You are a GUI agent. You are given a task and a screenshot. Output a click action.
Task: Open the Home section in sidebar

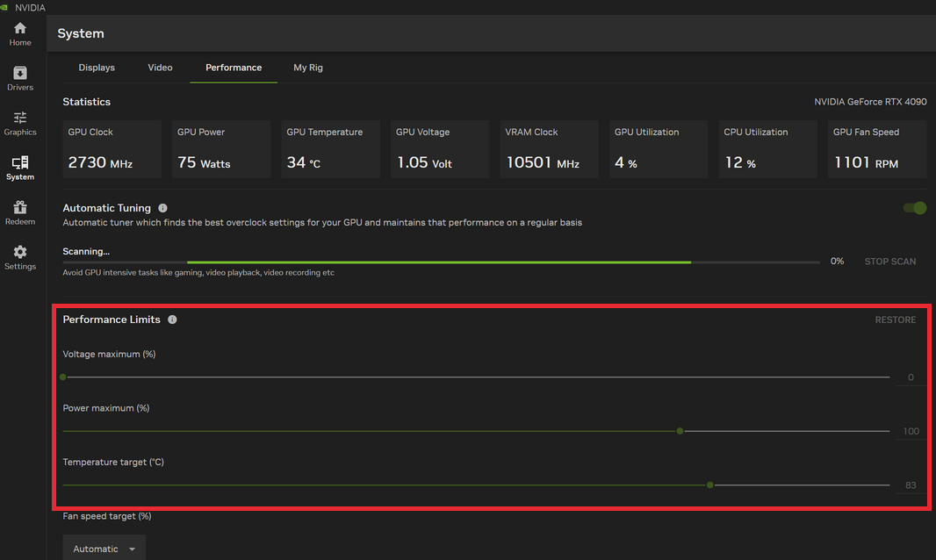click(x=19, y=34)
